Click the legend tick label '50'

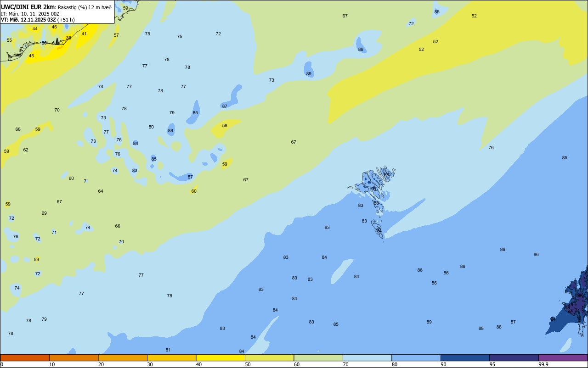pos(248,364)
